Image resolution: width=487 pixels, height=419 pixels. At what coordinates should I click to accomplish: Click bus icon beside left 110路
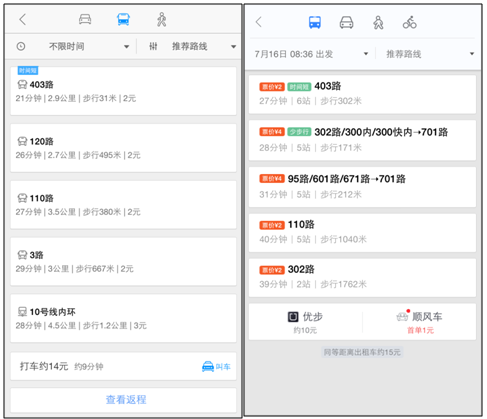(x=22, y=198)
